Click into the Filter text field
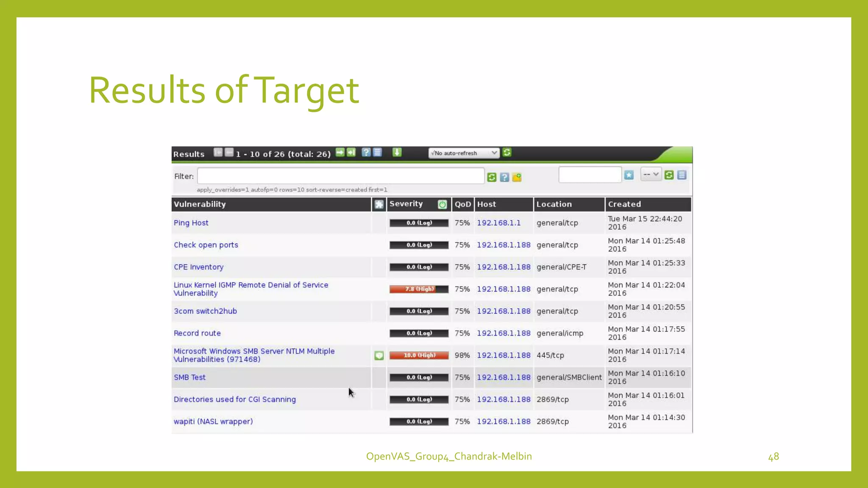Screen dimensions: 868x488 [x=340, y=176]
